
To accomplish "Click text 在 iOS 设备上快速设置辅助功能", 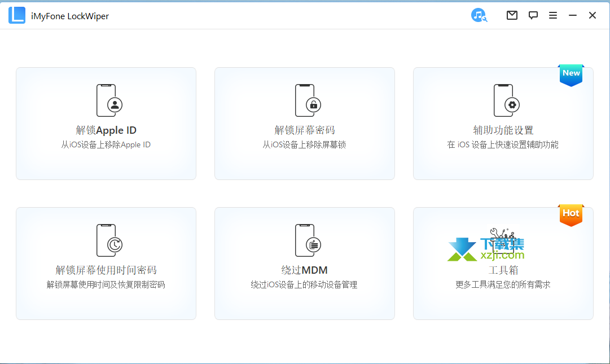I will pos(503,144).
